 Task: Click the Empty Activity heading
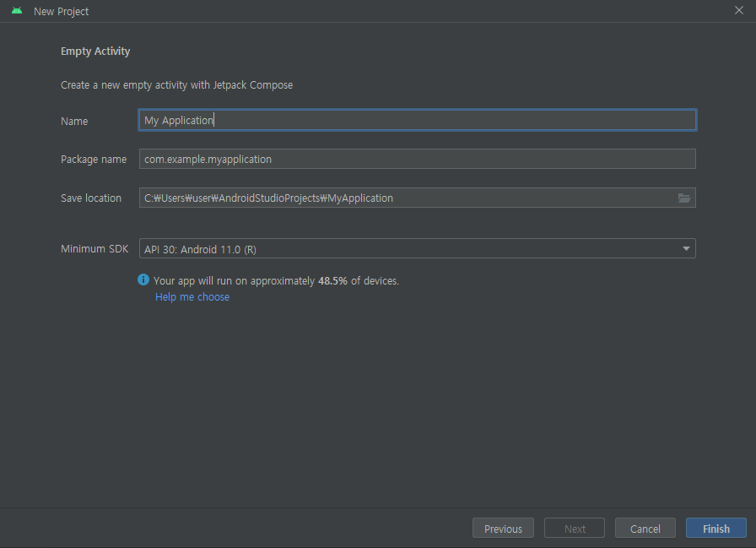tap(95, 52)
